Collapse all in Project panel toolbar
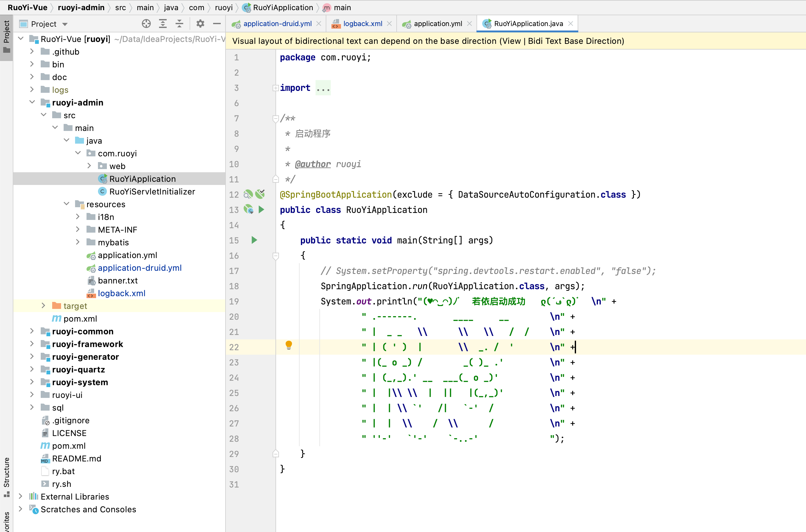The width and height of the screenshot is (806, 532). pyautogui.click(x=180, y=24)
